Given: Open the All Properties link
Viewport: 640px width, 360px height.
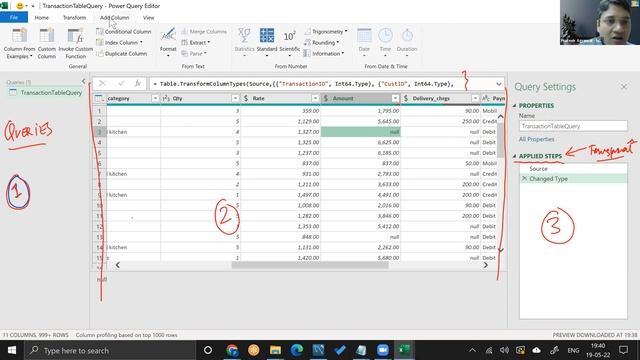Looking at the screenshot, I should tap(536, 139).
